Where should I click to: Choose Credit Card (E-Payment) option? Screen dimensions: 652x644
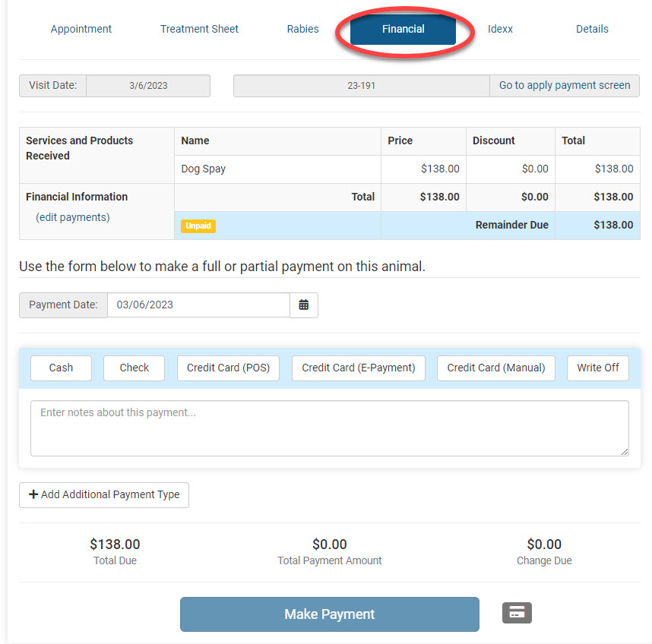(x=358, y=368)
